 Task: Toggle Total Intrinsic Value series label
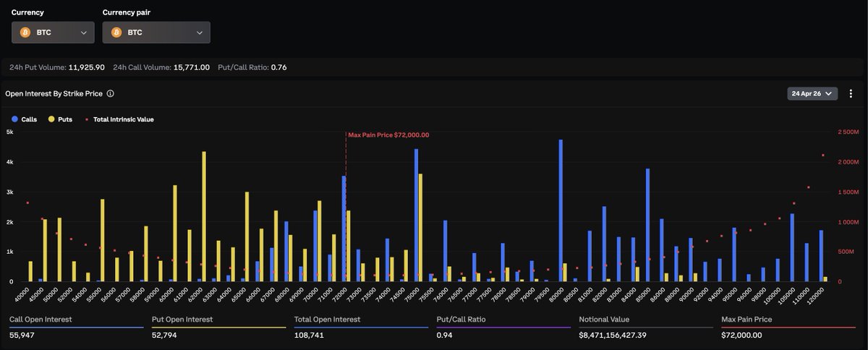pyautogui.click(x=123, y=119)
